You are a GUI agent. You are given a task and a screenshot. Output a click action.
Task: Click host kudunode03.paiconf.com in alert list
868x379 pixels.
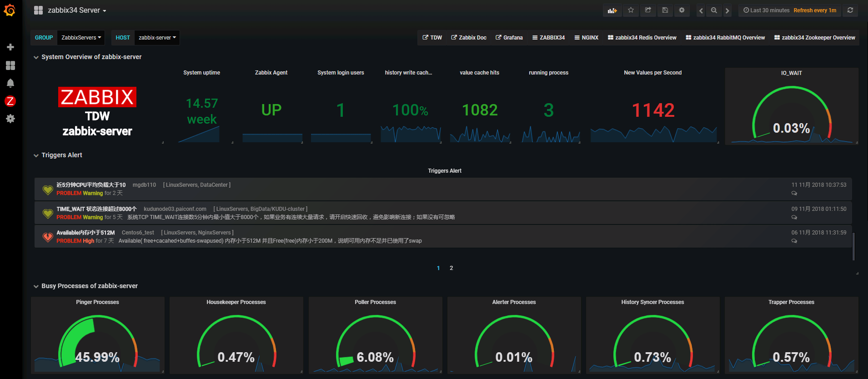coord(175,209)
